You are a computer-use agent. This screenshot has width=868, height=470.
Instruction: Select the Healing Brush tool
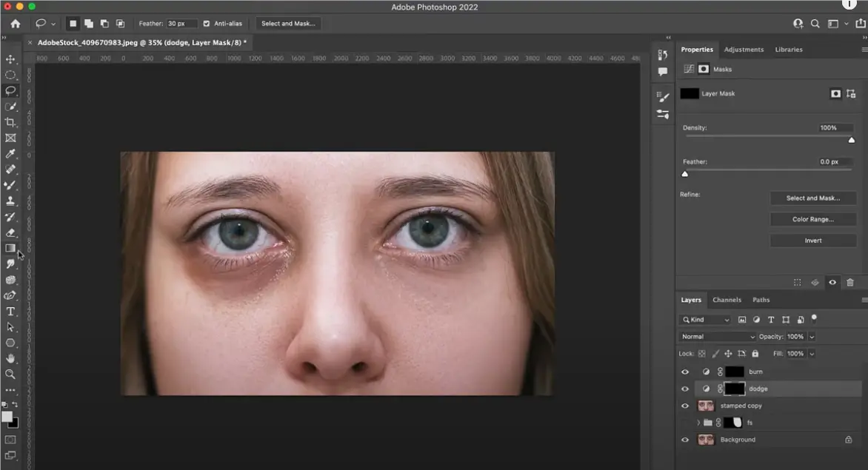pos(10,169)
